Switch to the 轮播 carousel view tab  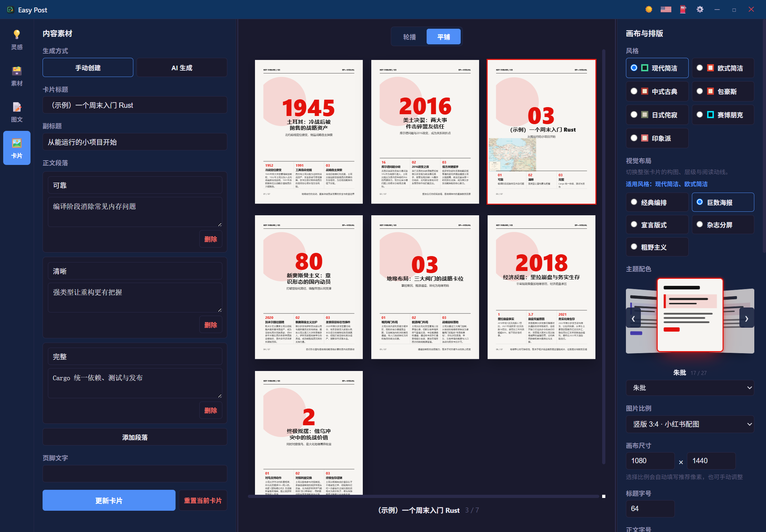409,37
